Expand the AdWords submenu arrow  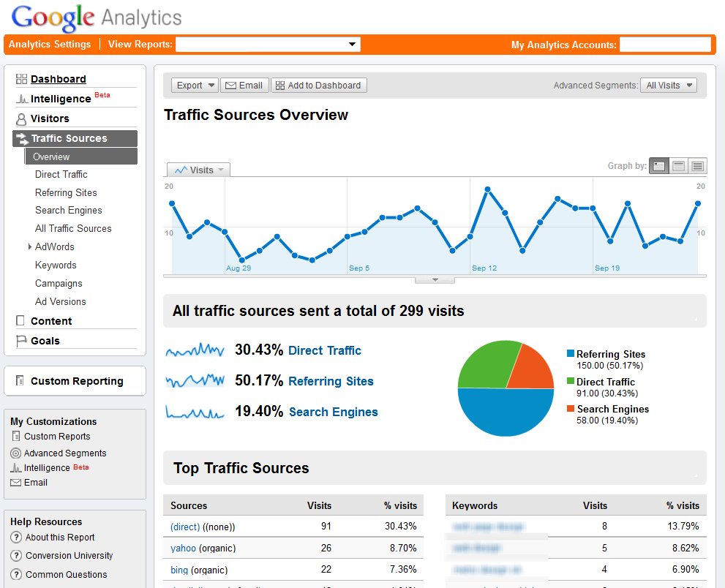[29, 247]
